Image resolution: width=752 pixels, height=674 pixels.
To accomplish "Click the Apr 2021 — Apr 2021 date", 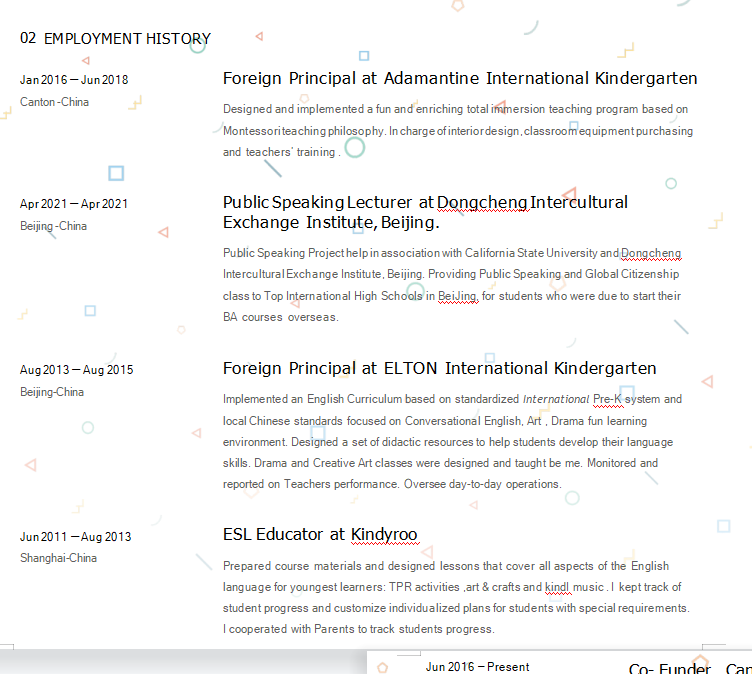I will pyautogui.click(x=74, y=204).
